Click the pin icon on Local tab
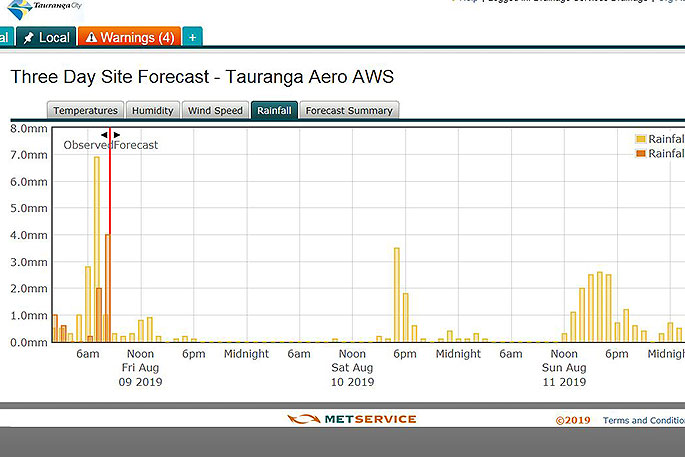This screenshot has width=685, height=457. (28, 37)
